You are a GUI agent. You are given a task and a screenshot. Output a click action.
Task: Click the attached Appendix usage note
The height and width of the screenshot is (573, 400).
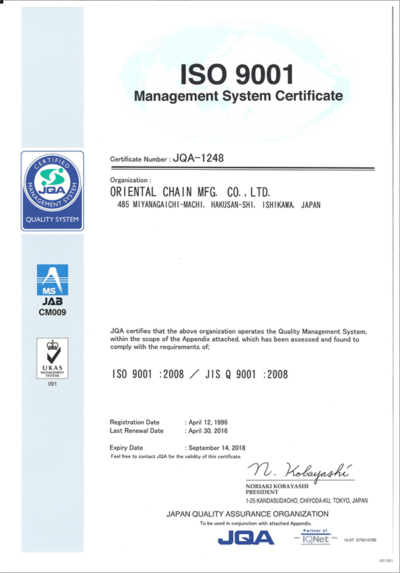[x=255, y=523]
